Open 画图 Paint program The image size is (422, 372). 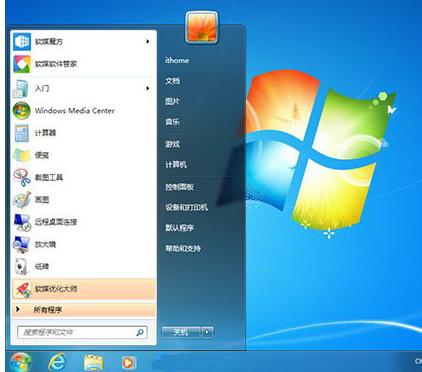click(84, 200)
